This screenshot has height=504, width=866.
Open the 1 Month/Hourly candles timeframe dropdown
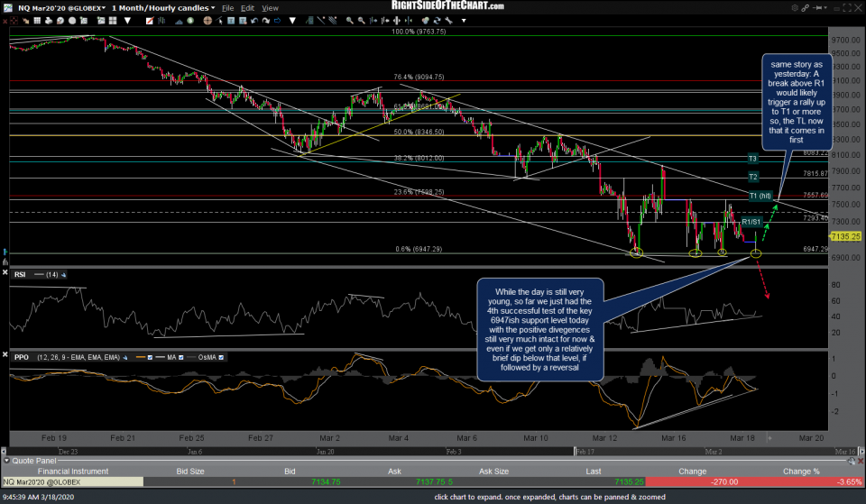213,8
